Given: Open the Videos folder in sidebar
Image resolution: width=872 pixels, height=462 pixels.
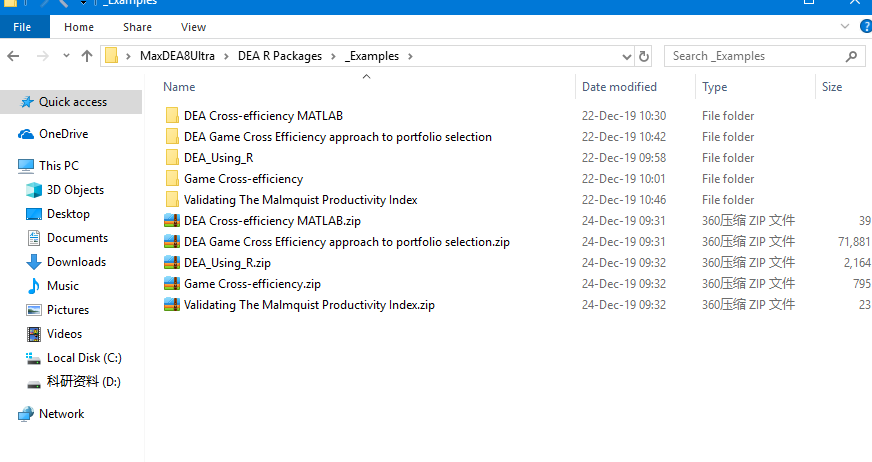Looking at the screenshot, I should coord(65,334).
